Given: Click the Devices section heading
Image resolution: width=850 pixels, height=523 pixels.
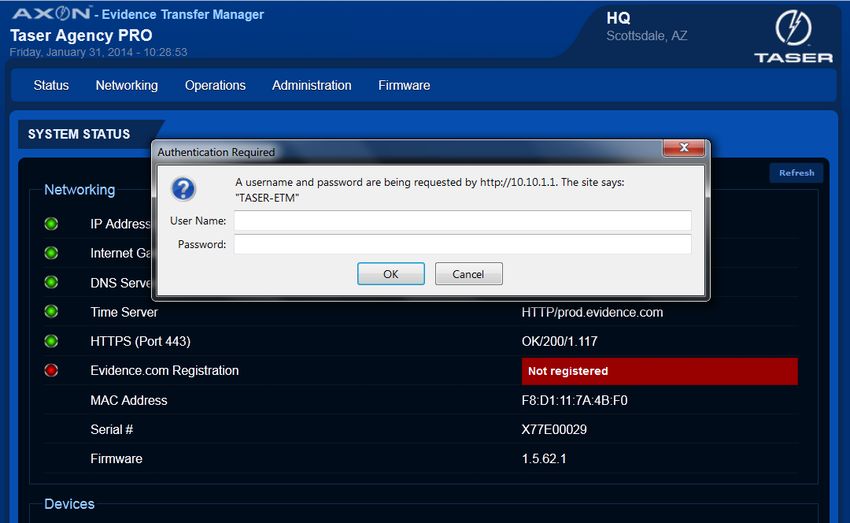Looking at the screenshot, I should coord(69,504).
